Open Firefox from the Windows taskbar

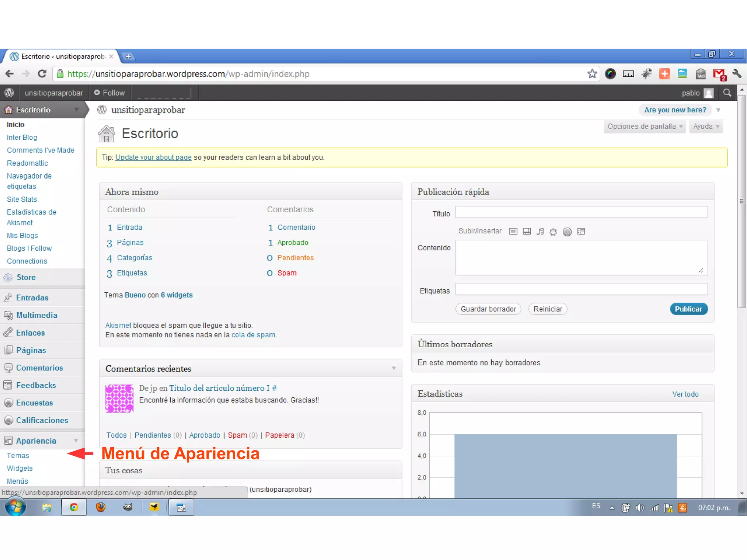click(101, 507)
